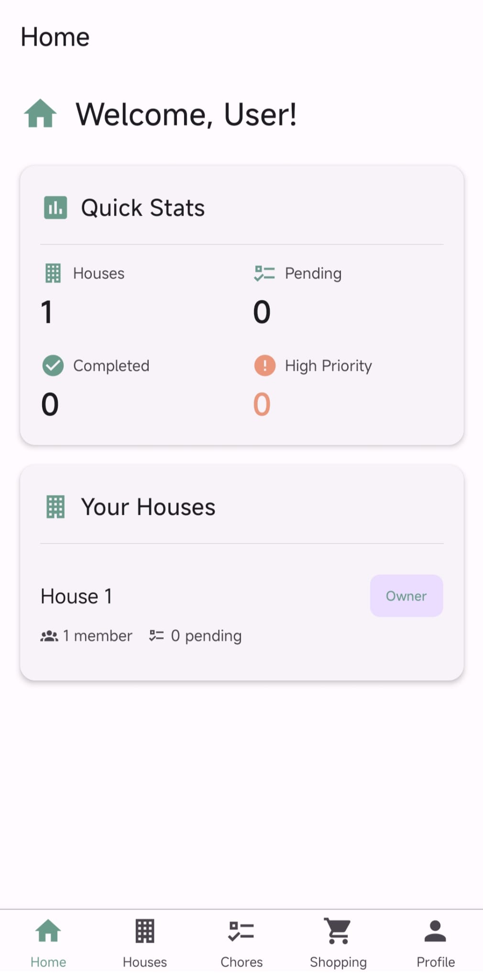Click the orange High Priority alert icon
This screenshot has height=980, width=483.
264,366
